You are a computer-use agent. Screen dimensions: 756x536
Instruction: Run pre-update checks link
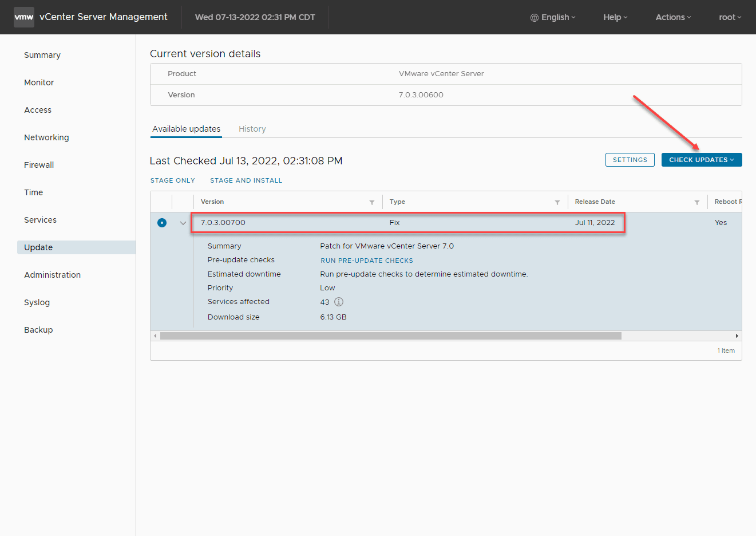pos(366,261)
